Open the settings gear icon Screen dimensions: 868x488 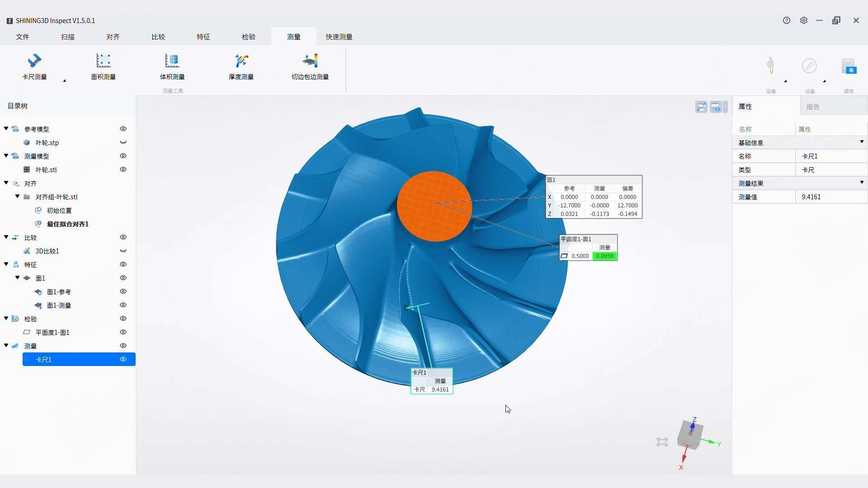click(x=803, y=20)
